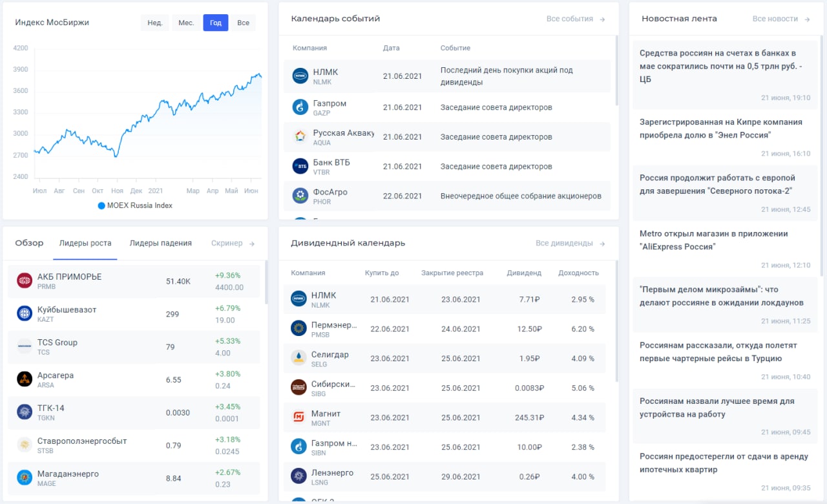The width and height of the screenshot is (827, 504).
Task: Switch to Лидеры падения tab
Action: 161,243
